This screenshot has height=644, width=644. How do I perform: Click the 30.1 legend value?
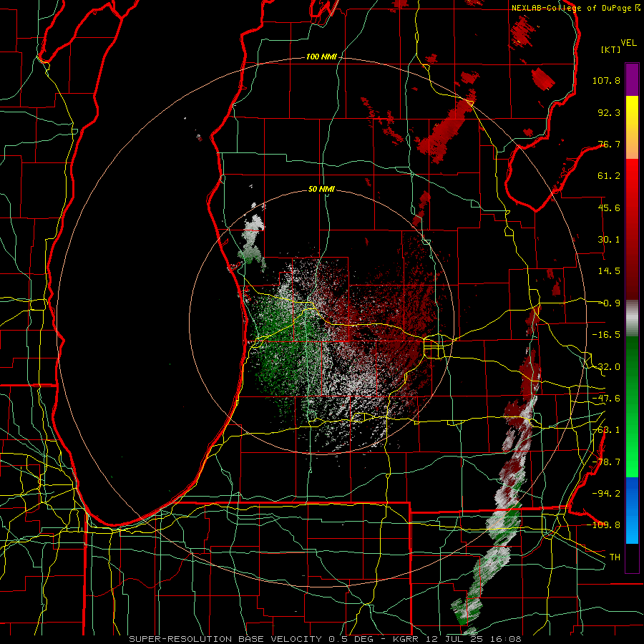[609, 240]
